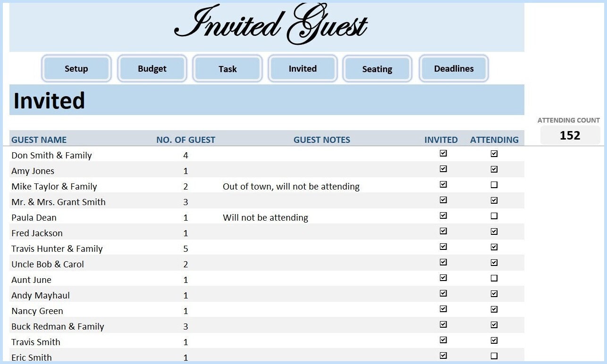The width and height of the screenshot is (607, 364).
Task: Select the 'Aunt June' name cell
Action: pos(31,280)
